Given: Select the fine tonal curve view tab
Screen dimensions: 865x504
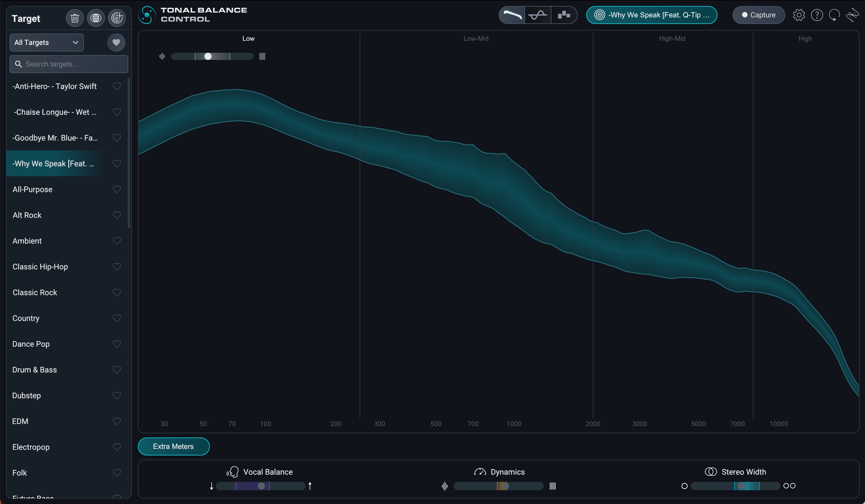Looking at the screenshot, I should coord(512,15).
